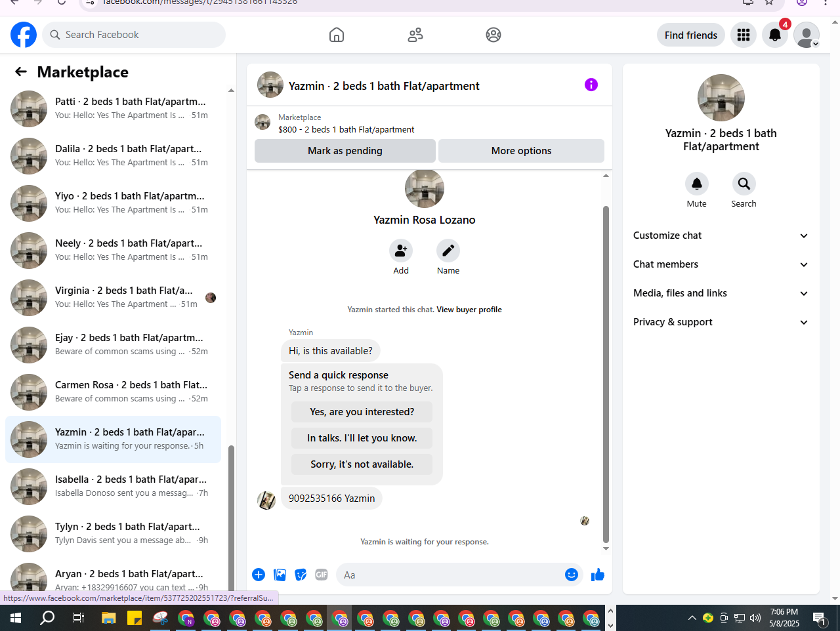Open the account profile avatar menu

click(x=807, y=35)
